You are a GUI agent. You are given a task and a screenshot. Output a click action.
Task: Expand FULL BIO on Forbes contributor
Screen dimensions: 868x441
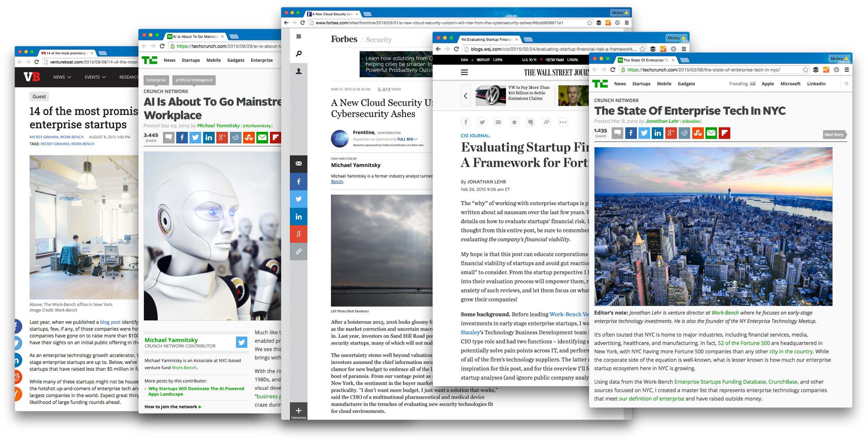point(407,139)
